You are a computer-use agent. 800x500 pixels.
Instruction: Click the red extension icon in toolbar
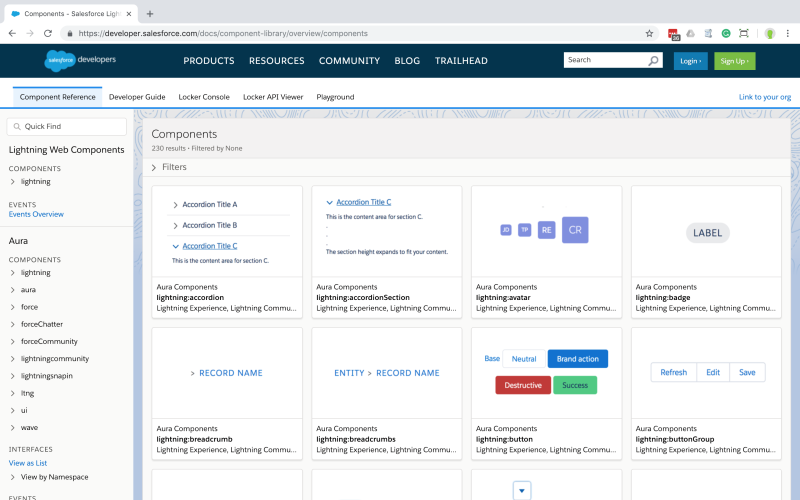click(x=673, y=34)
